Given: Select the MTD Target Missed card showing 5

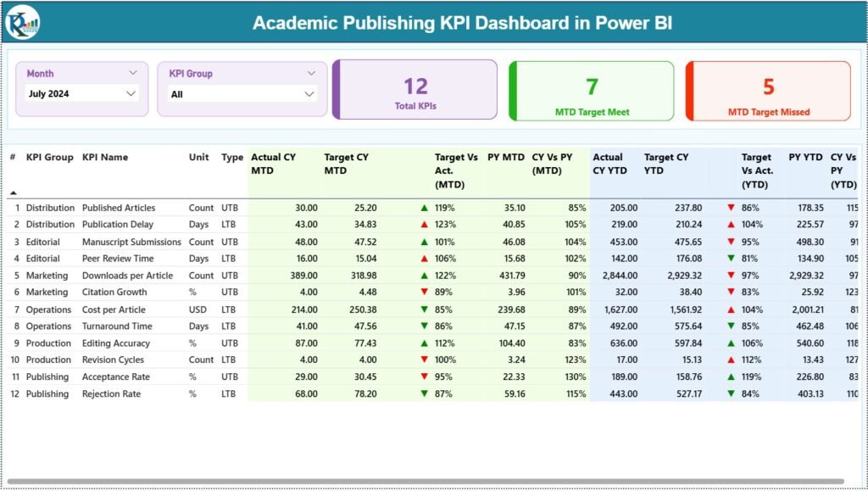Looking at the screenshot, I should [768, 90].
